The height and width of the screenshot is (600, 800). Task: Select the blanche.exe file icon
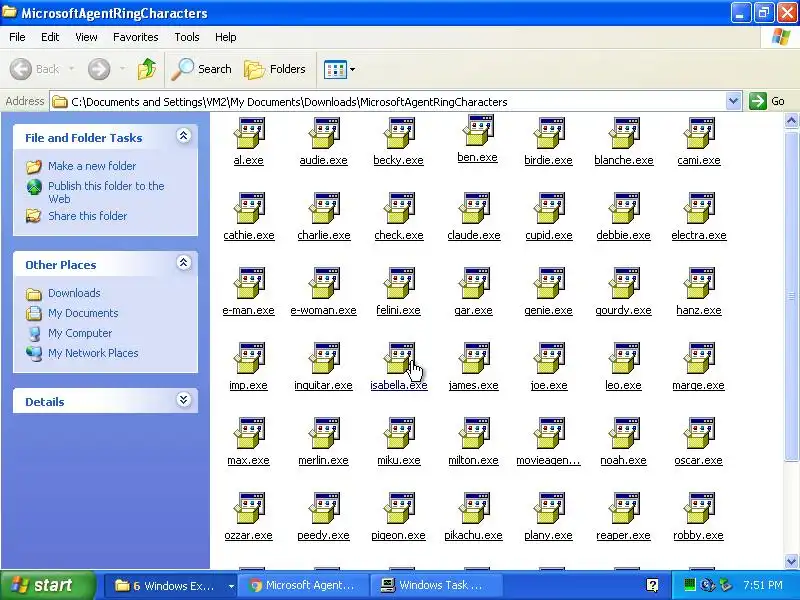(624, 133)
